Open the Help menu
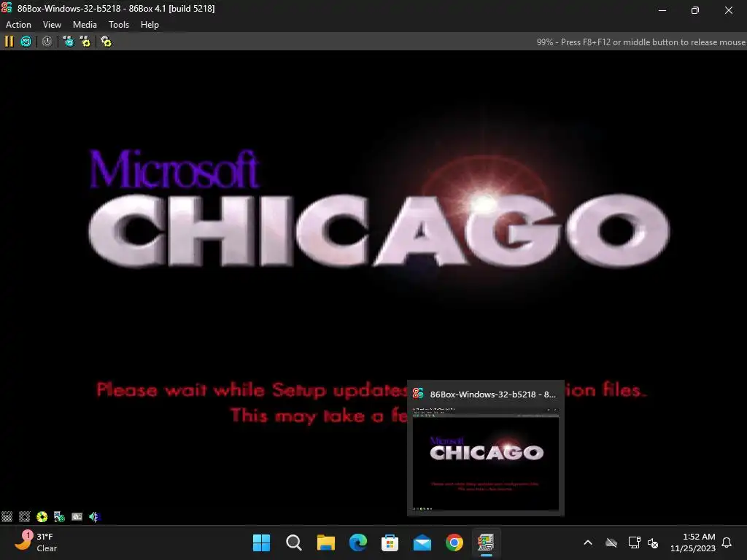 pyautogui.click(x=150, y=25)
